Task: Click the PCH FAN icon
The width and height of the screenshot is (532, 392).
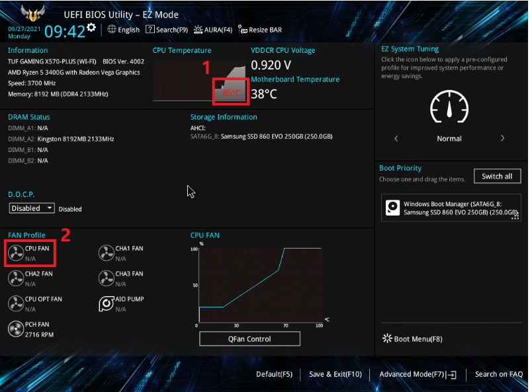Action: [x=16, y=329]
